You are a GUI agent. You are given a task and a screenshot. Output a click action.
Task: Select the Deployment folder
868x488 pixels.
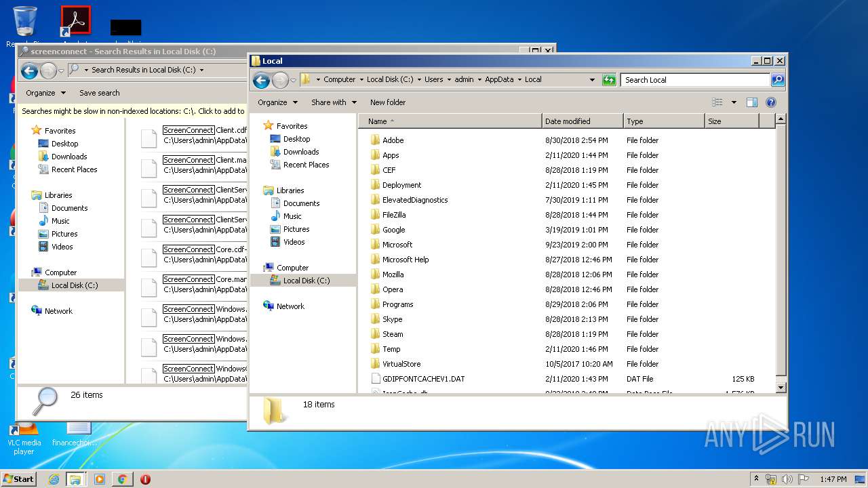[x=401, y=185]
